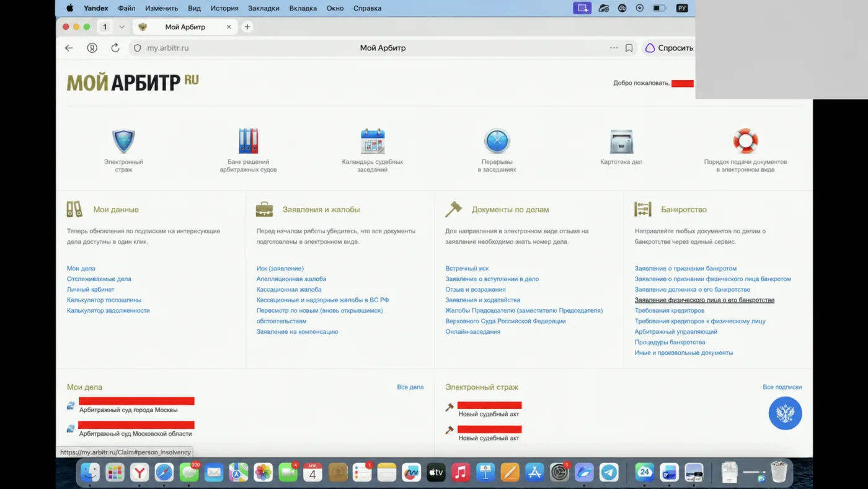Open a new tab with the plus button
This screenshot has width=868, height=489.
[x=247, y=27]
